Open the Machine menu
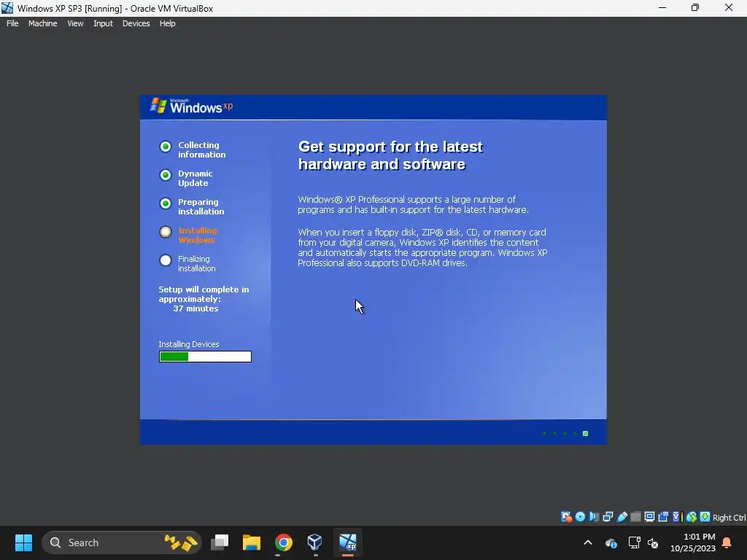747x560 pixels. [x=42, y=23]
